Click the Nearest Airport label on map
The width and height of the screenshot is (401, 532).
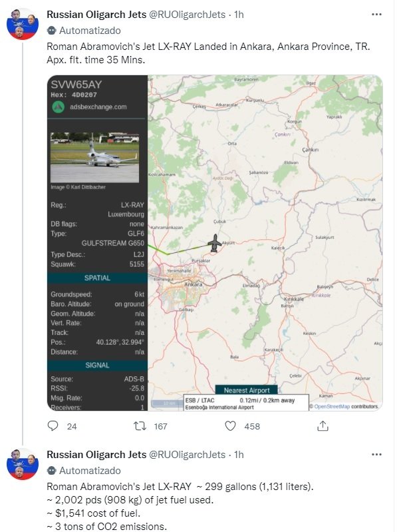coord(247,390)
